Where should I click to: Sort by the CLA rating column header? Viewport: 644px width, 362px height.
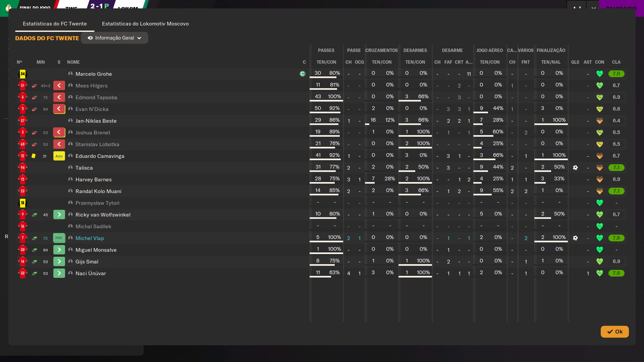point(616,62)
